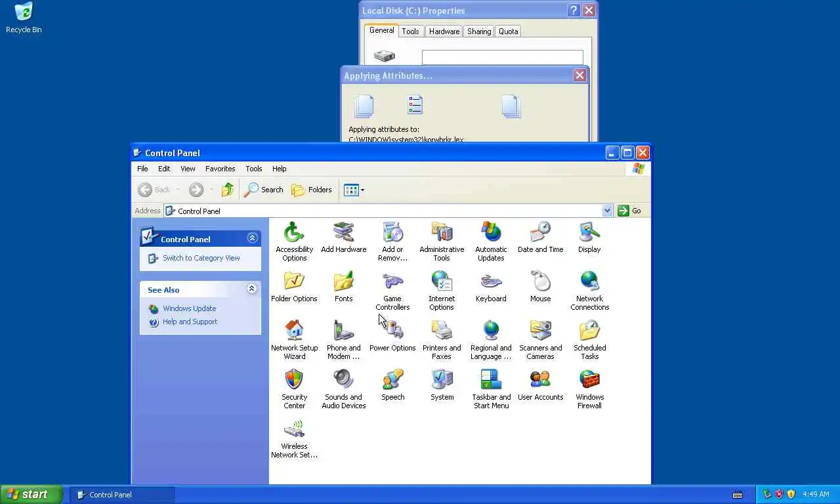Click the Start button

31,494
